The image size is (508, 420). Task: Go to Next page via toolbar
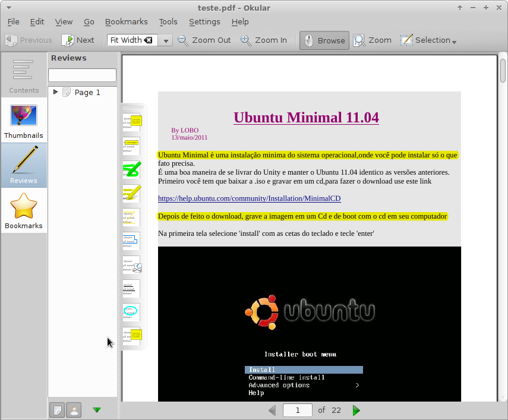78,40
